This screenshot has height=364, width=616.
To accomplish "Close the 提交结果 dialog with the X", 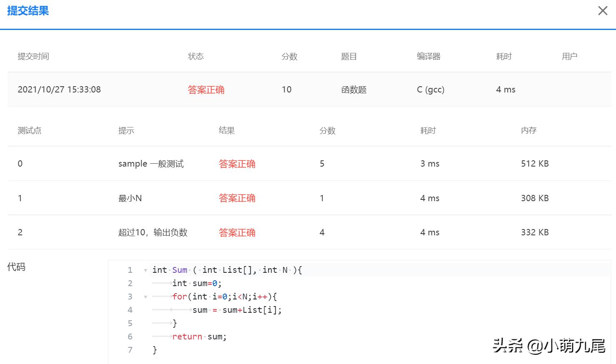I will click(603, 10).
